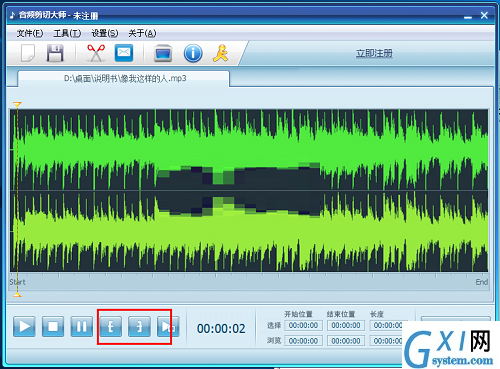
Task: Set selection end with right brace button
Action: point(139,326)
